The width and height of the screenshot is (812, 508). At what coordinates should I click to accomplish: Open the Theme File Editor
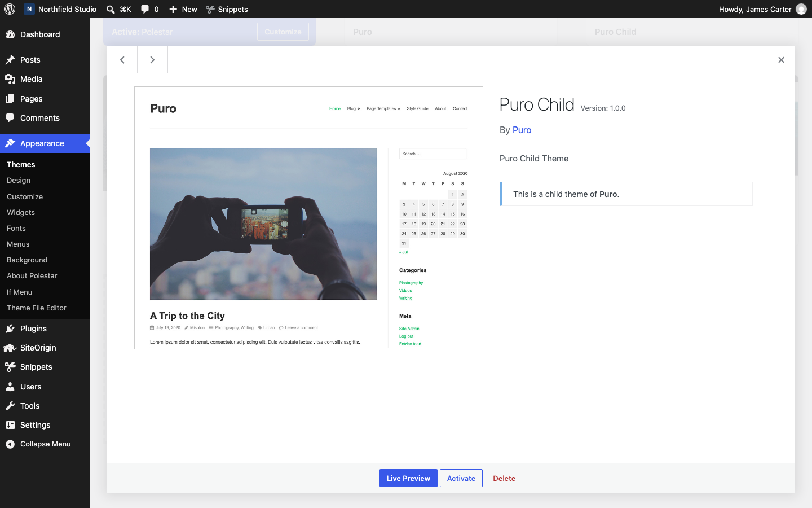pos(37,308)
